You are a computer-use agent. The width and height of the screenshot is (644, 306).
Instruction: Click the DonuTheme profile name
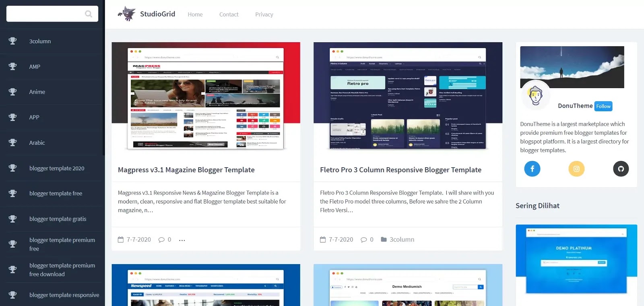(575, 106)
